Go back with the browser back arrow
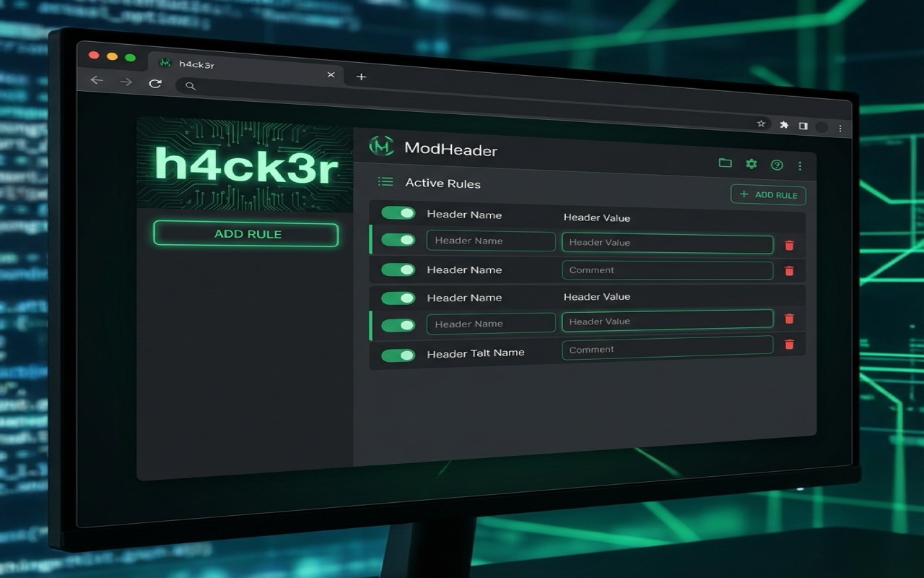Image resolution: width=924 pixels, height=578 pixels. [x=97, y=81]
